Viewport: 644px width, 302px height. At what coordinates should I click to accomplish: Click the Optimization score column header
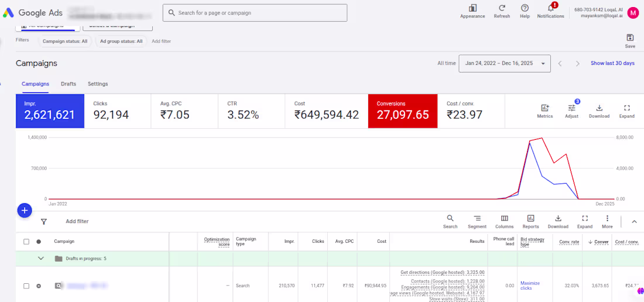(217, 242)
